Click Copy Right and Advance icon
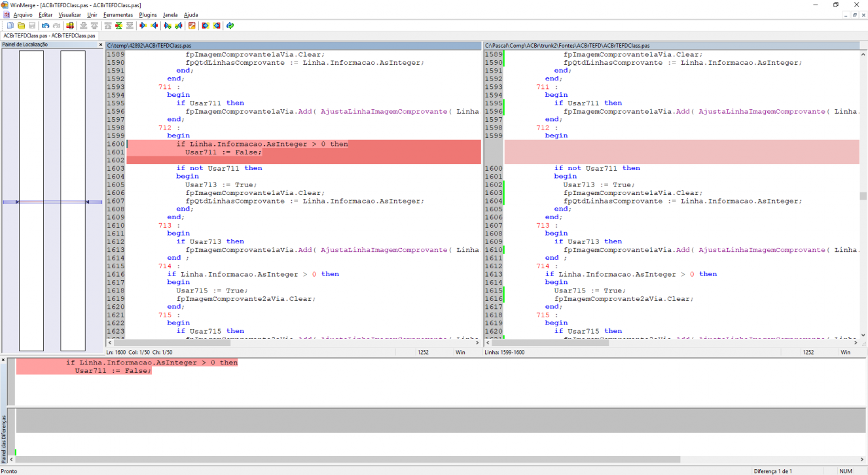The height and width of the screenshot is (475, 868). 168,26
